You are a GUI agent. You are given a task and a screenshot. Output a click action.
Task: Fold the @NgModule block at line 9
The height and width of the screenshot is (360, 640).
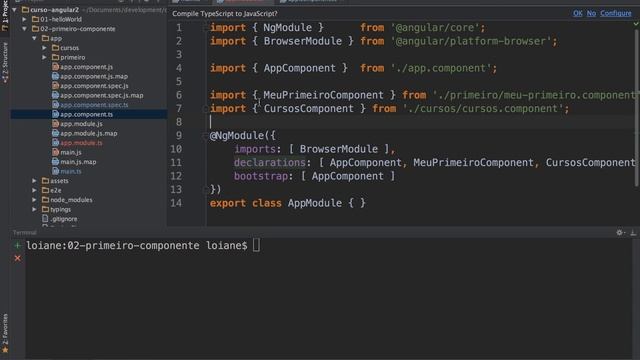[x=205, y=136]
